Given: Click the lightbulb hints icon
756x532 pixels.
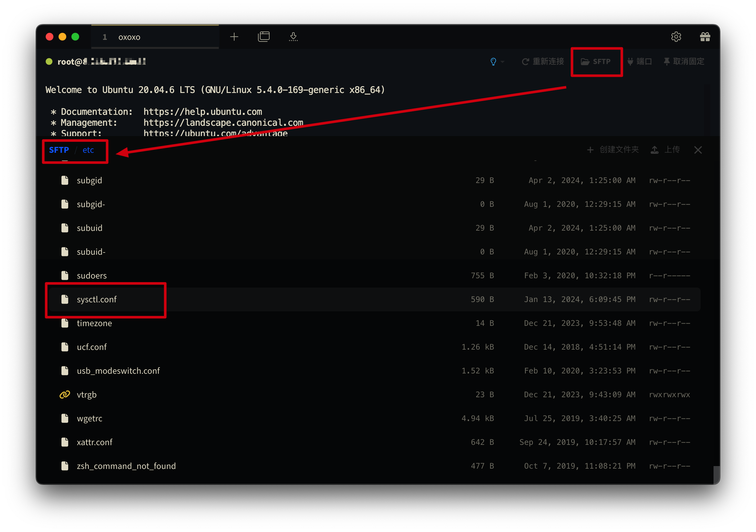Looking at the screenshot, I should click(493, 61).
